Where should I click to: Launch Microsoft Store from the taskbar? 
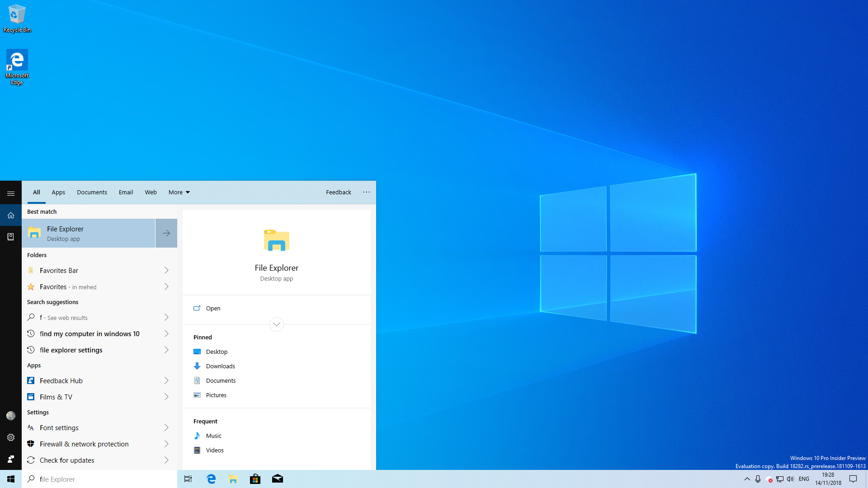pyautogui.click(x=255, y=479)
